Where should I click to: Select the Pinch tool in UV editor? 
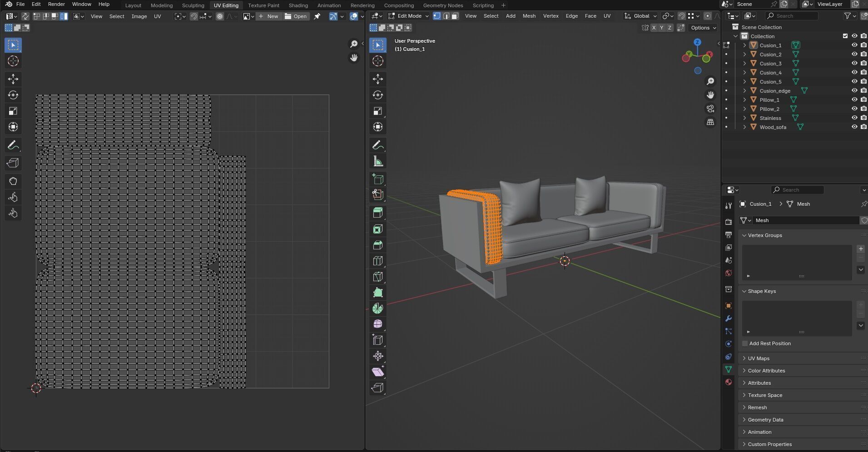pyautogui.click(x=13, y=213)
